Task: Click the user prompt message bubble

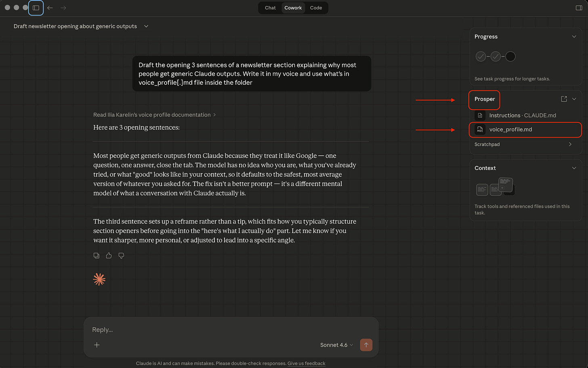Action: pyautogui.click(x=252, y=73)
